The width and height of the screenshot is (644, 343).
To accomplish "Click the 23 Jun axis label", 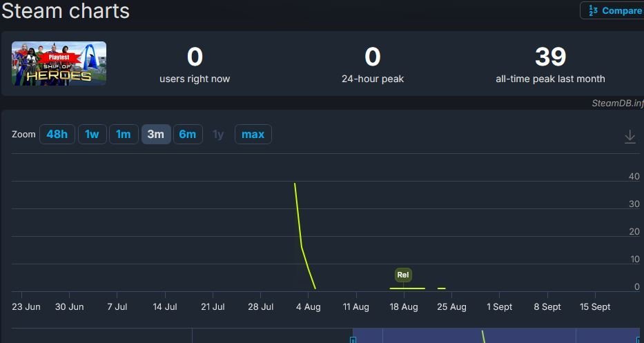I will click(26, 307).
